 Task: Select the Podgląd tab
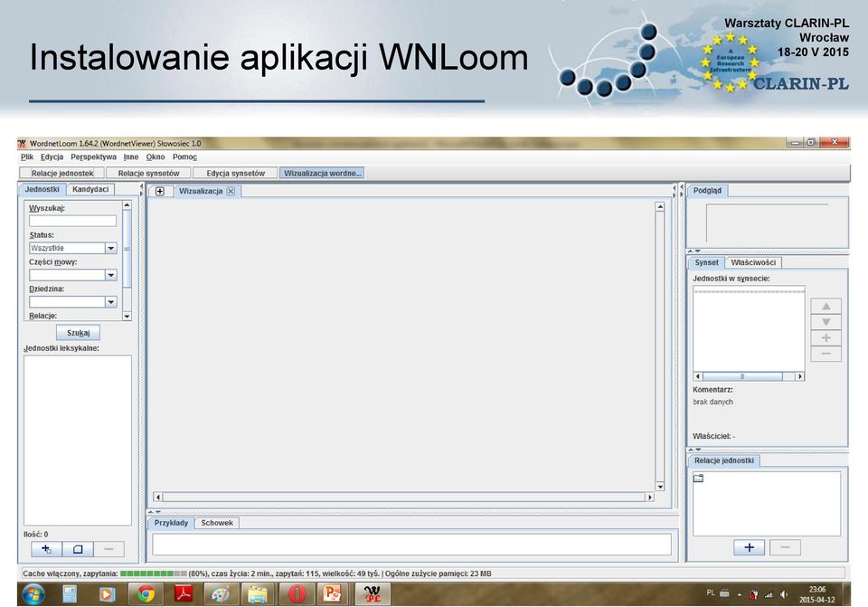point(707,191)
